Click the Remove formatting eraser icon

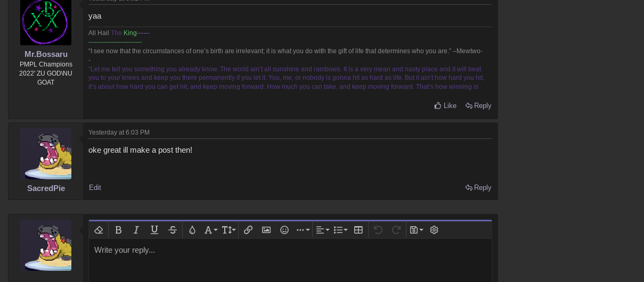(99, 230)
